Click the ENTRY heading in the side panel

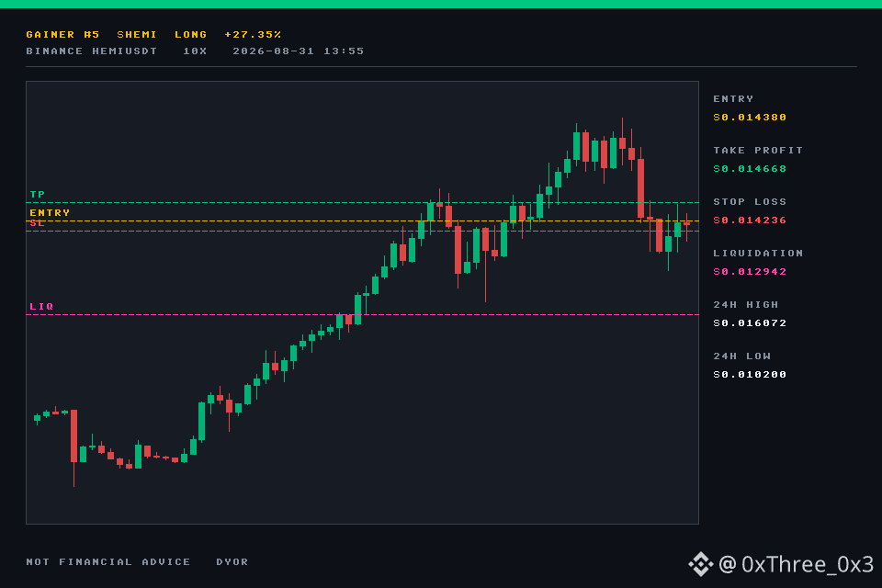[733, 99]
